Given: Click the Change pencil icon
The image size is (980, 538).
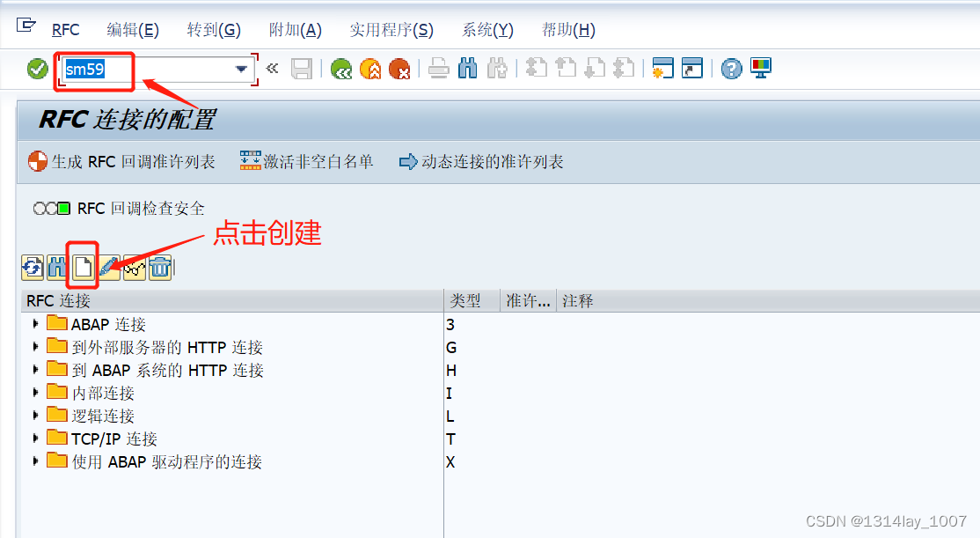Looking at the screenshot, I should click(109, 268).
